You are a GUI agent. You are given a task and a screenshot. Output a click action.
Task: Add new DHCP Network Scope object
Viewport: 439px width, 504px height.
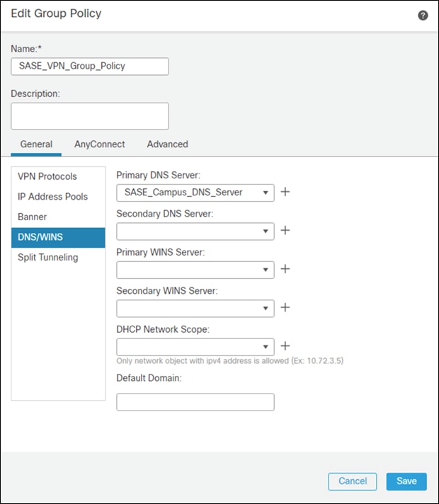285,346
